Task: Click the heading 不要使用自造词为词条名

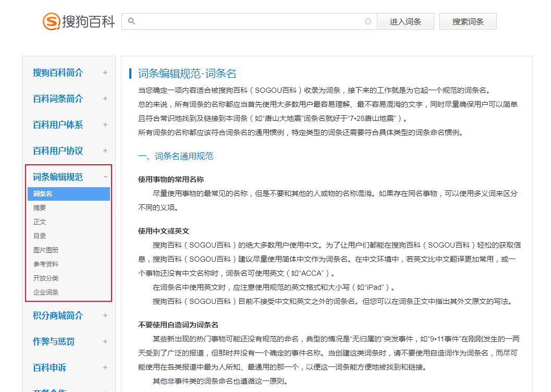Action: (x=178, y=325)
